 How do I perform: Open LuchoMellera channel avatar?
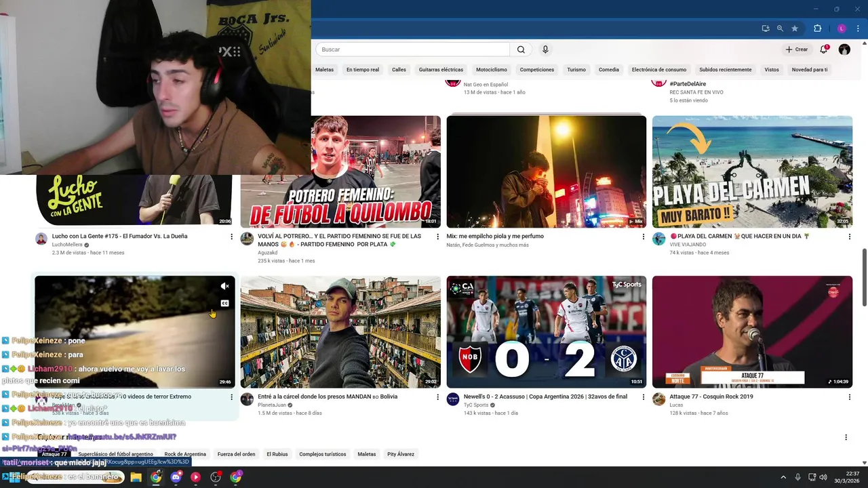pos(41,239)
